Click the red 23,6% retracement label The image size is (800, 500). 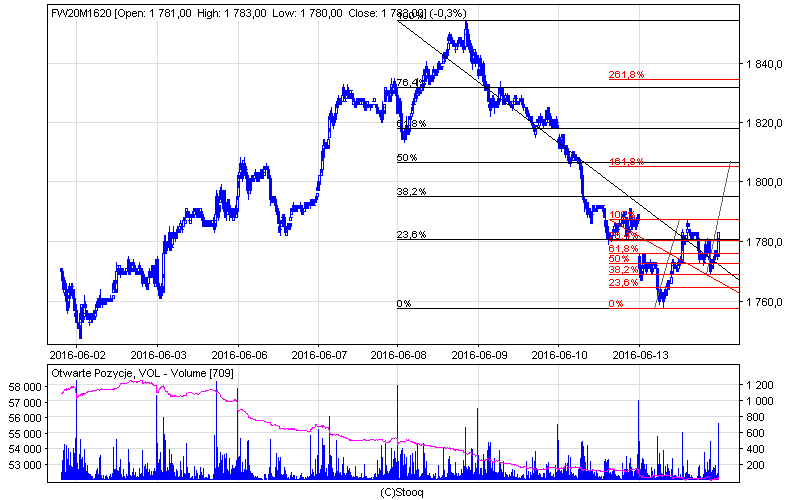click(623, 283)
